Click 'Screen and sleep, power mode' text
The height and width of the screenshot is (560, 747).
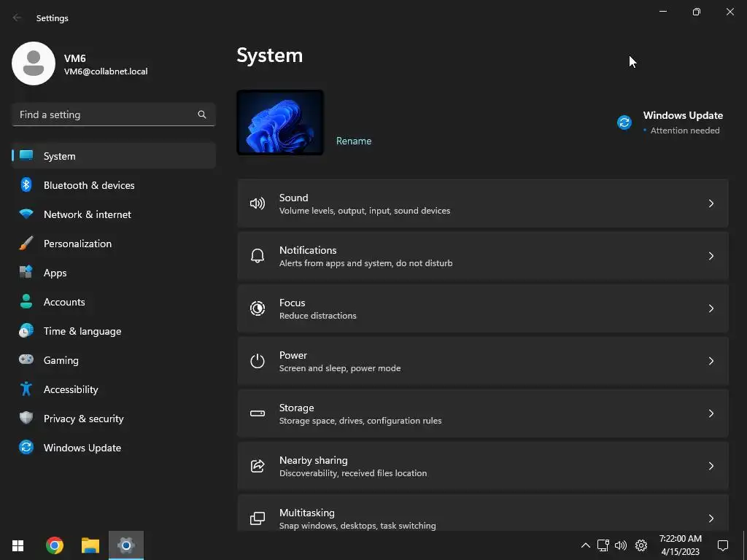[x=340, y=368]
